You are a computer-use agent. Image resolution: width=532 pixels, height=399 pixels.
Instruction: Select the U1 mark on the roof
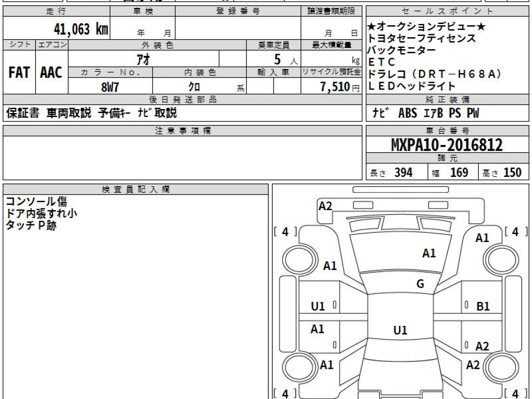point(400,330)
